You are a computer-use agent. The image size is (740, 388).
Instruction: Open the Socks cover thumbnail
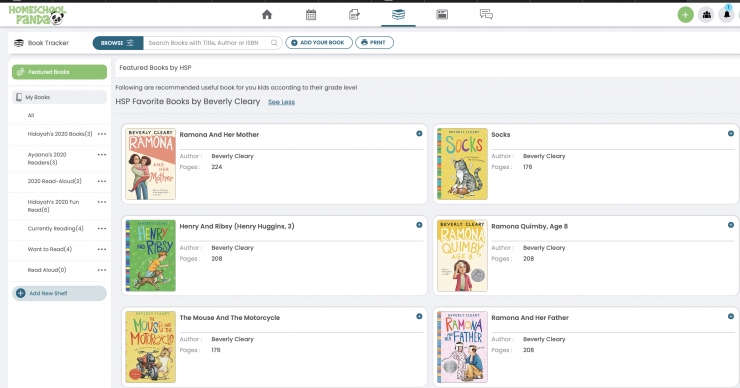(462, 164)
